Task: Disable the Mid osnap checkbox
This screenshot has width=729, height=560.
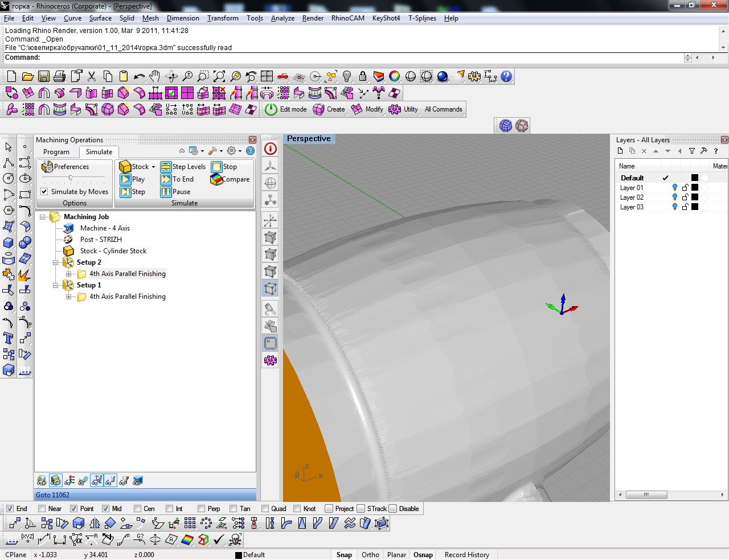Action: pos(105,509)
